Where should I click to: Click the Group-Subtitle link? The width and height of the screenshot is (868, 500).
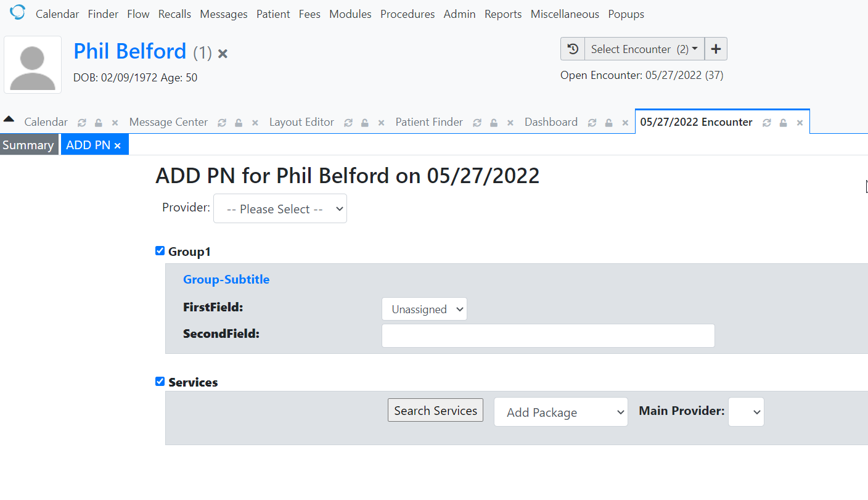tap(226, 279)
